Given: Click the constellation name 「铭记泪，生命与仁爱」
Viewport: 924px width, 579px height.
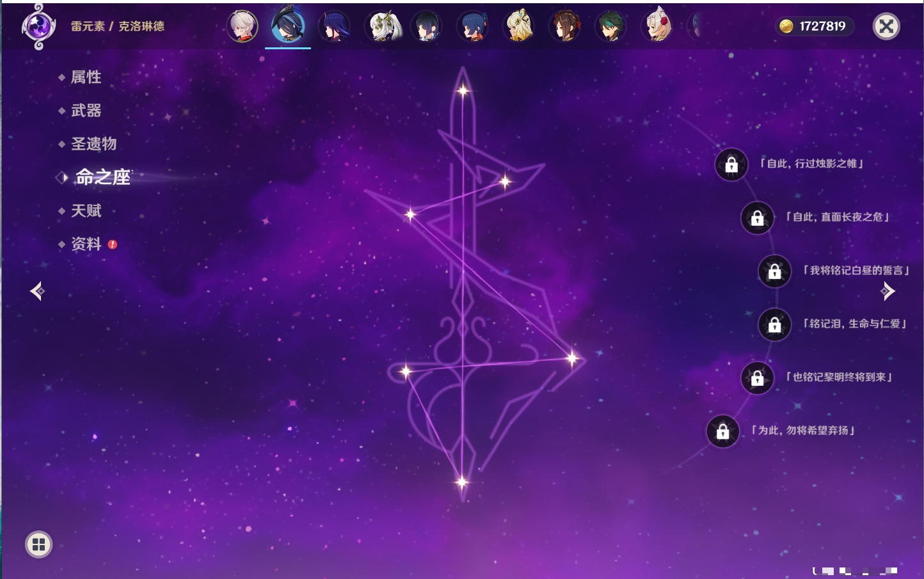Looking at the screenshot, I should coord(855,324).
